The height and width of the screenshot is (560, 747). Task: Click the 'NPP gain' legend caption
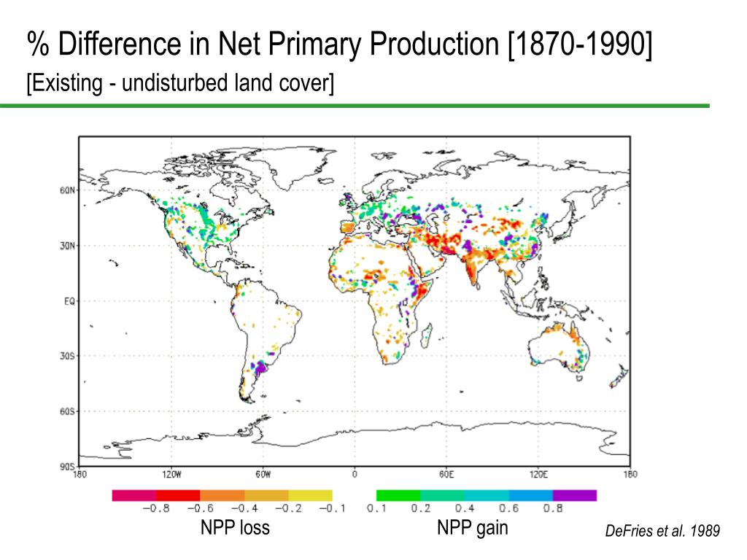472,528
